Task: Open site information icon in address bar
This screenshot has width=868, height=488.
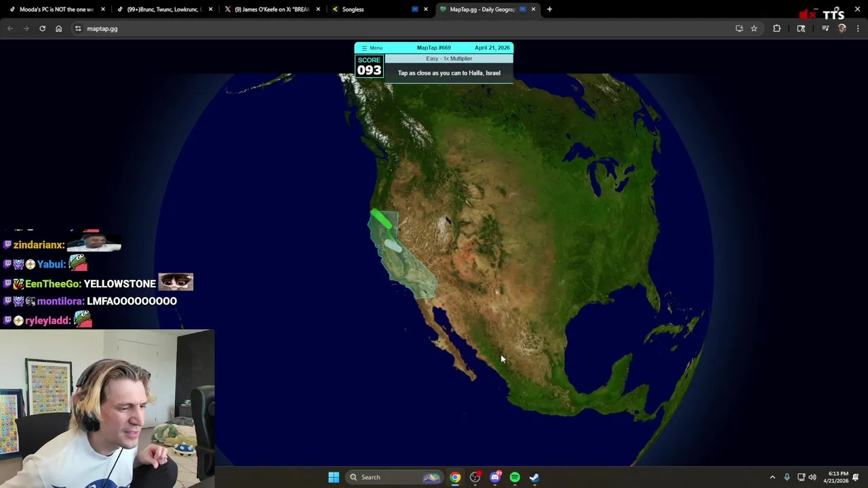Action: click(x=78, y=28)
